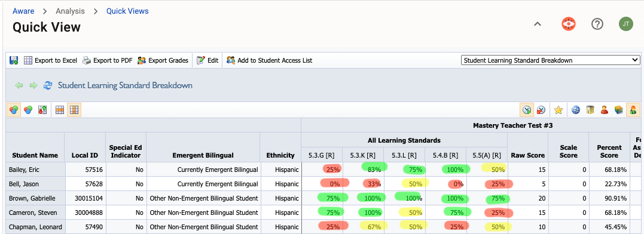
Task: Click the yellow star favorites icon
Action: tap(558, 110)
